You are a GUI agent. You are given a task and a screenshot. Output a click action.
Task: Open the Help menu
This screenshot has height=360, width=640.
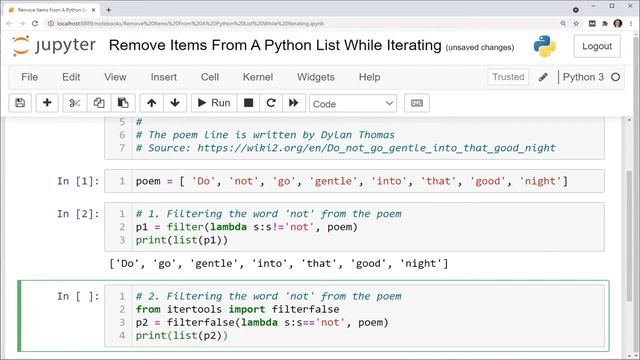(x=369, y=77)
